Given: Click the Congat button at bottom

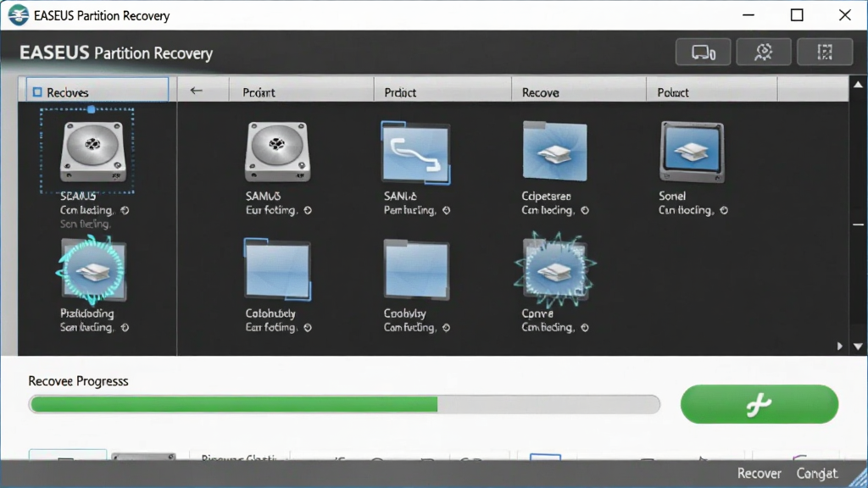Looking at the screenshot, I should coord(816,474).
